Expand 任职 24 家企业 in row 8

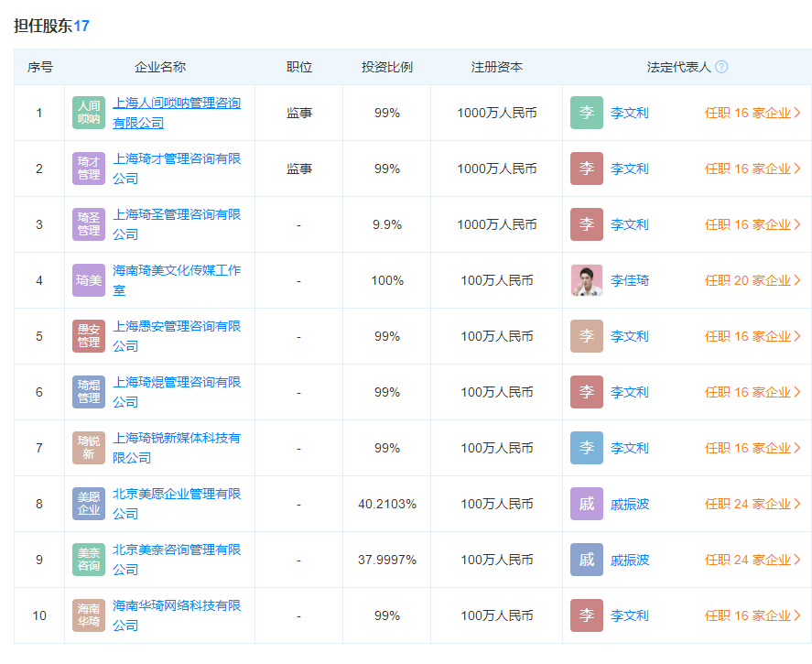(752, 504)
